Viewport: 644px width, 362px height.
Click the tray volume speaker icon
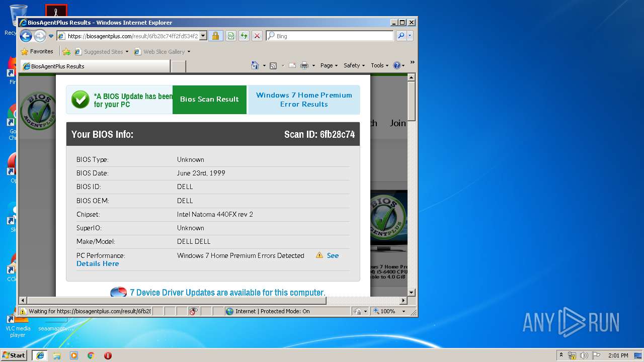pyautogui.click(x=584, y=355)
